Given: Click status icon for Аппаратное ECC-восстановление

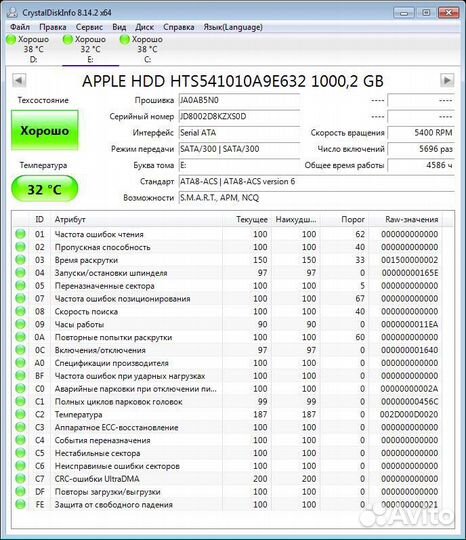Looking at the screenshot, I should [x=20, y=427].
